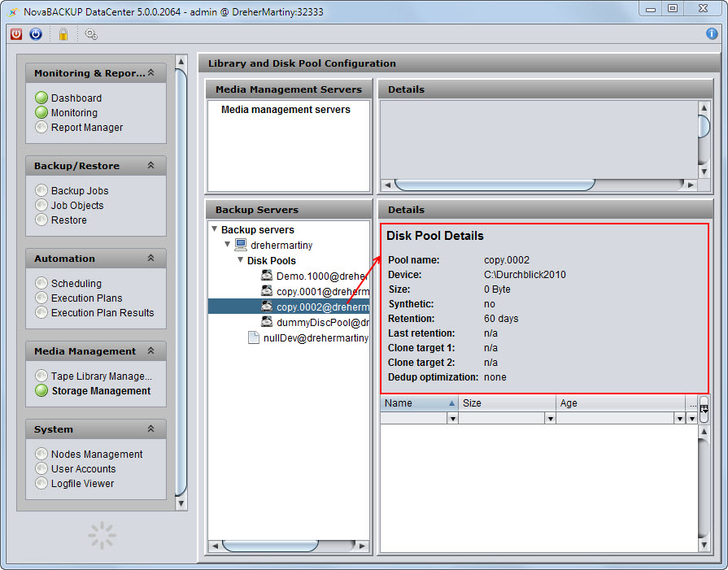Sort table by Age column
This screenshot has height=570, width=728.
(x=621, y=402)
